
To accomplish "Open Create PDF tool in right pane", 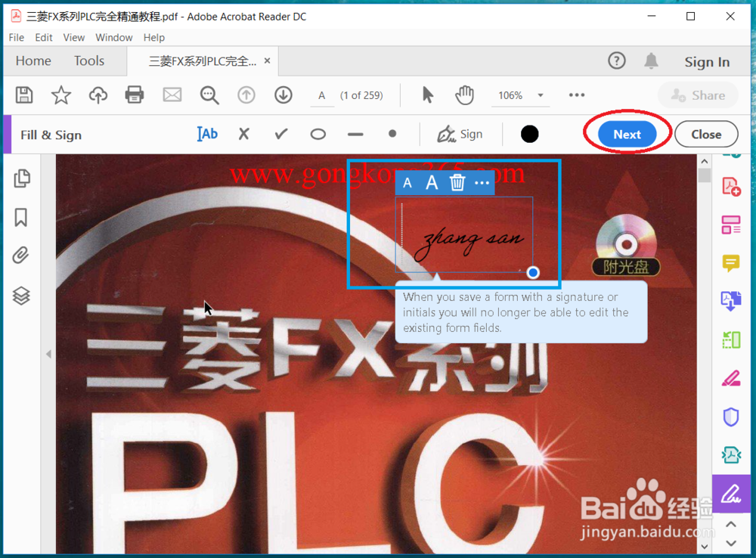I will point(731,186).
